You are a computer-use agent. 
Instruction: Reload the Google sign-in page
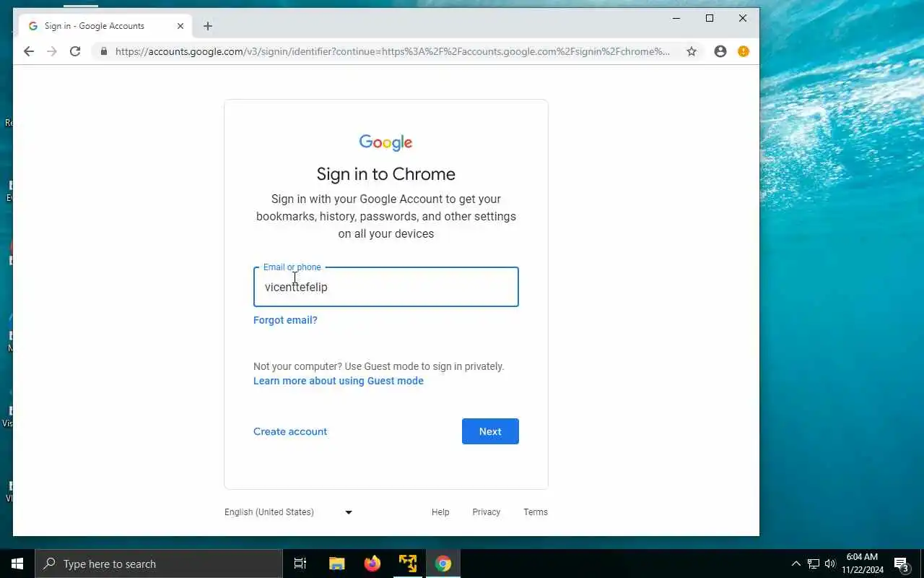click(75, 51)
